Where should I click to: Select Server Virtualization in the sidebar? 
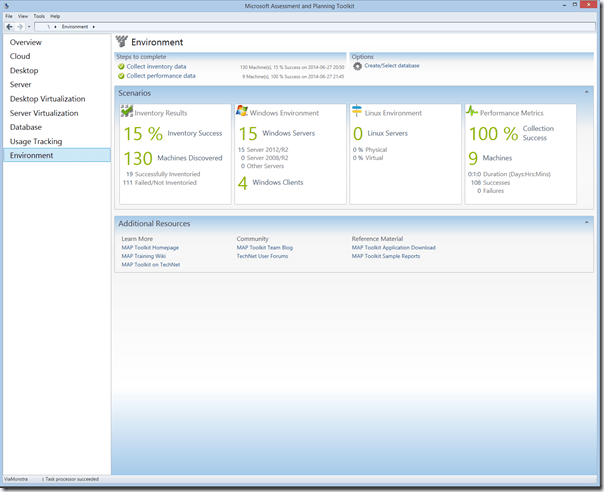(43, 113)
